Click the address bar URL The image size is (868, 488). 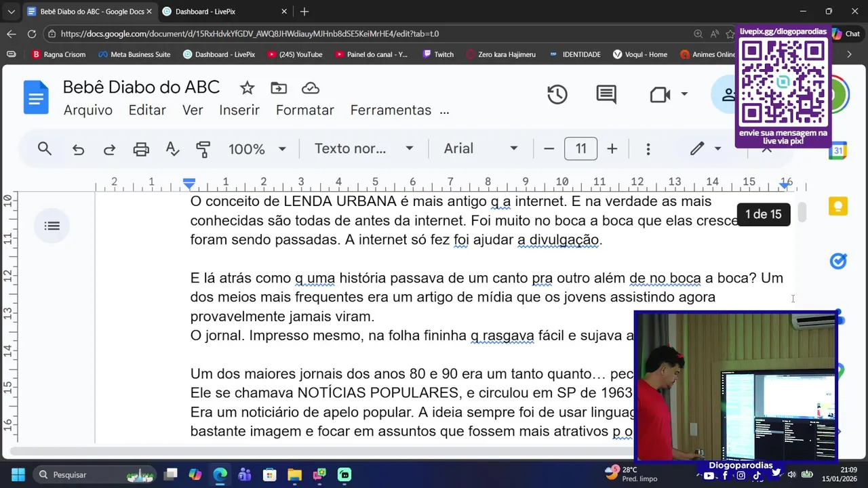tap(250, 34)
